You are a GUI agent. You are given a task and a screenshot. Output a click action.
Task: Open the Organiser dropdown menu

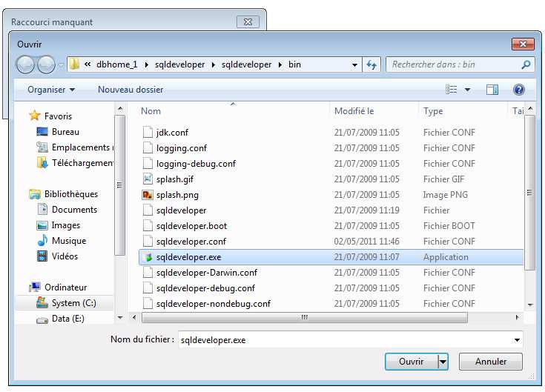[51, 90]
